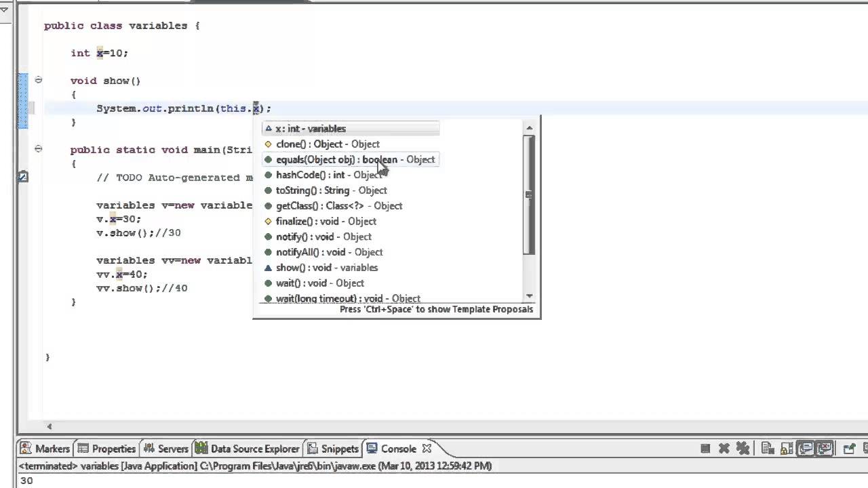Click the 'vv.x=40;' statement

(x=122, y=274)
